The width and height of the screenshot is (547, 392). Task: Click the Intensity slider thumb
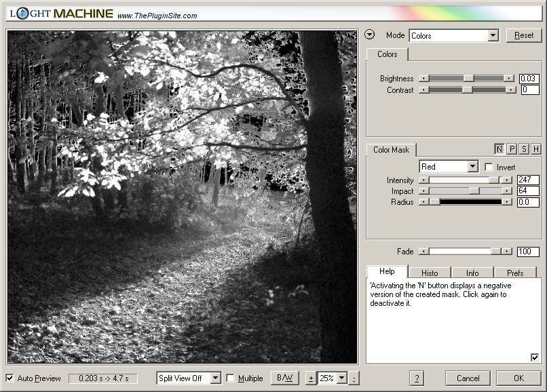tap(493, 180)
